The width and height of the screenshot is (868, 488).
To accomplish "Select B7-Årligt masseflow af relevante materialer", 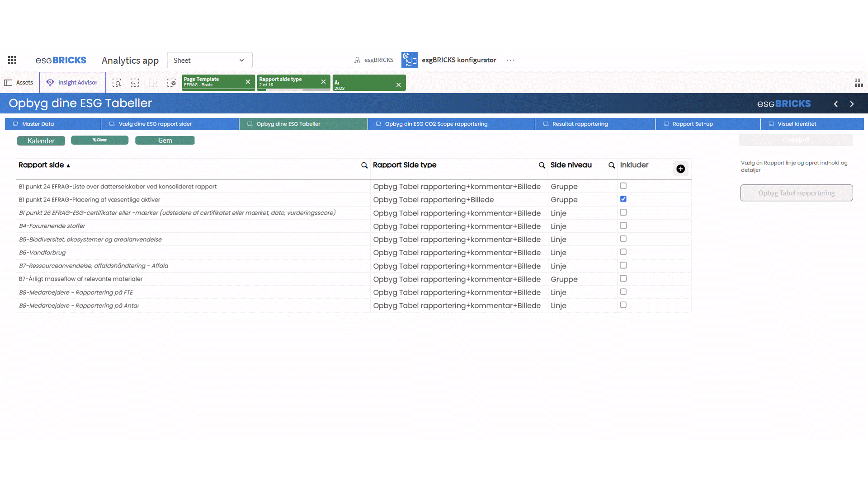I will tap(80, 279).
